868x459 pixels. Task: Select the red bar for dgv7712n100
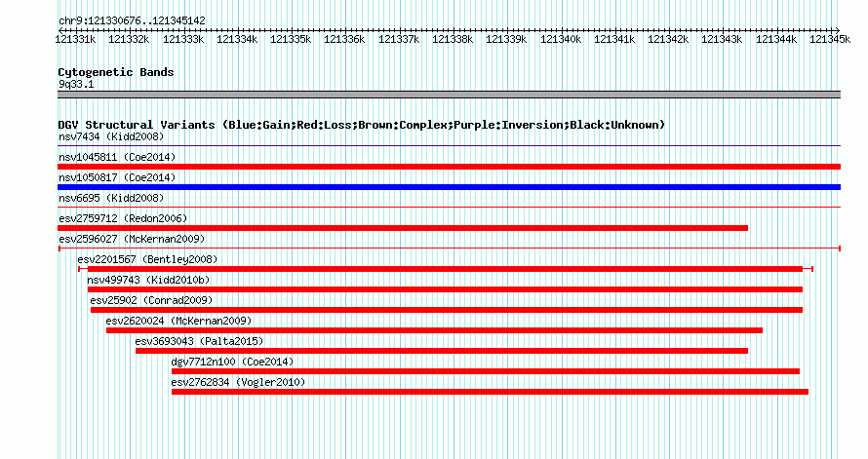pyautogui.click(x=486, y=371)
